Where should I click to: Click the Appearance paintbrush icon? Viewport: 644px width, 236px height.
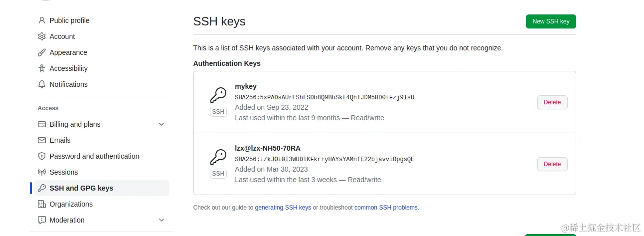coord(42,52)
